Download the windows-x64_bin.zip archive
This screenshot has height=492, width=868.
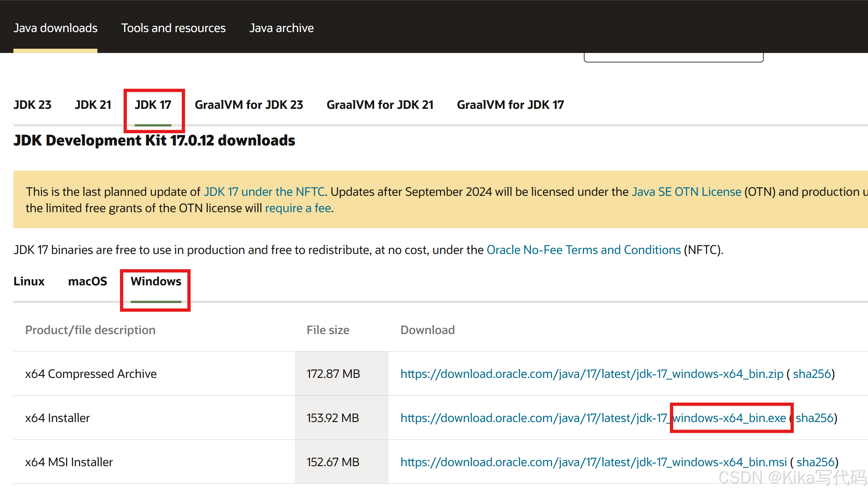click(x=592, y=374)
